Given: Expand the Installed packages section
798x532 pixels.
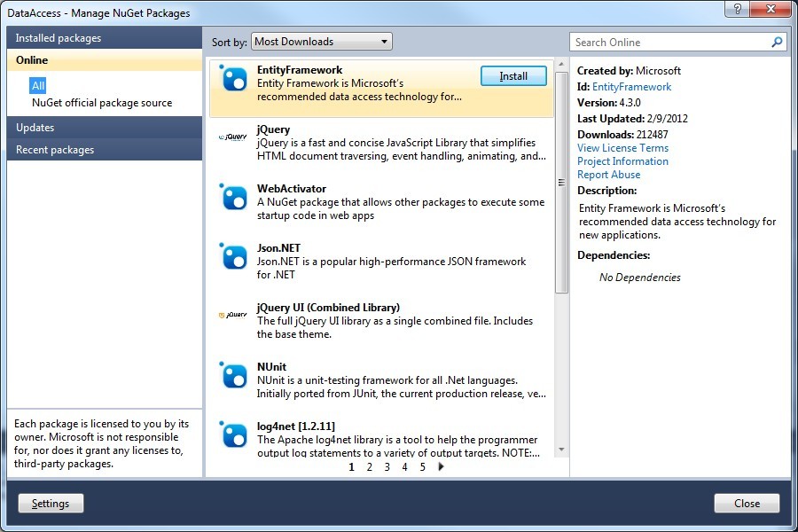Looking at the screenshot, I should tap(105, 37).
